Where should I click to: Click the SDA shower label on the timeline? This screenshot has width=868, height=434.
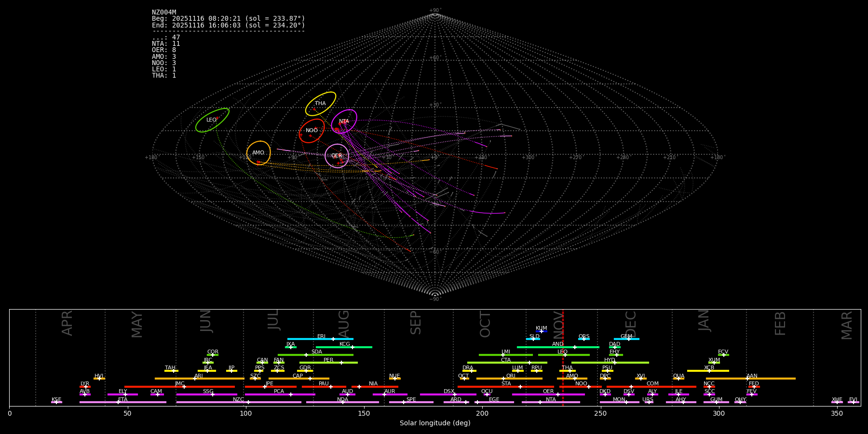(317, 352)
